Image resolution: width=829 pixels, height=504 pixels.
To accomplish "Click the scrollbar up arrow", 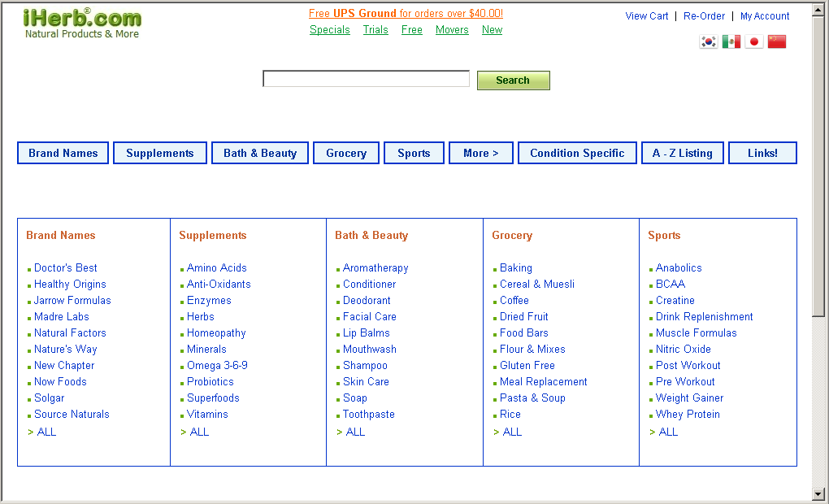I will [818, 11].
